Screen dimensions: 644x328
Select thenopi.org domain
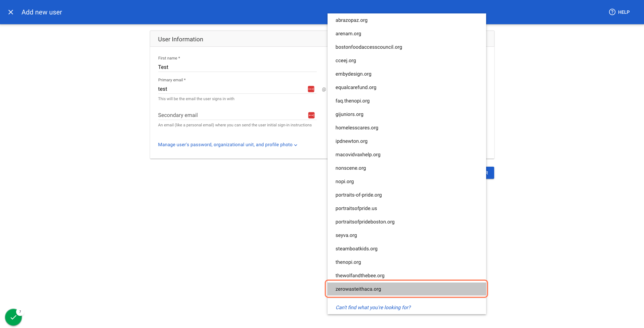(406, 262)
